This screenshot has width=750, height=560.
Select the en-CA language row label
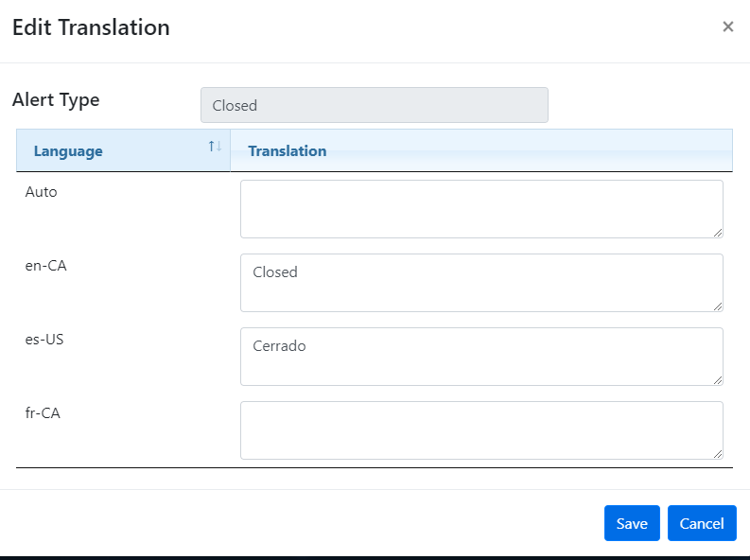coord(46,266)
